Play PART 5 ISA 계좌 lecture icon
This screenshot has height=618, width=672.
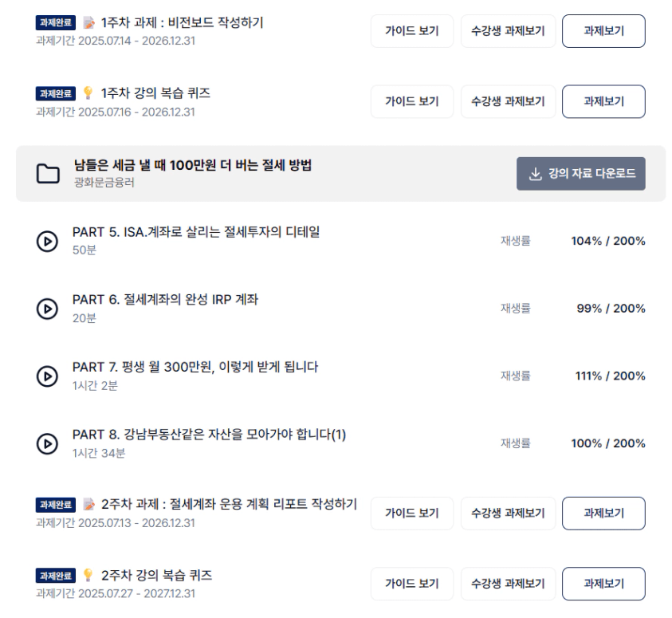[x=47, y=242]
